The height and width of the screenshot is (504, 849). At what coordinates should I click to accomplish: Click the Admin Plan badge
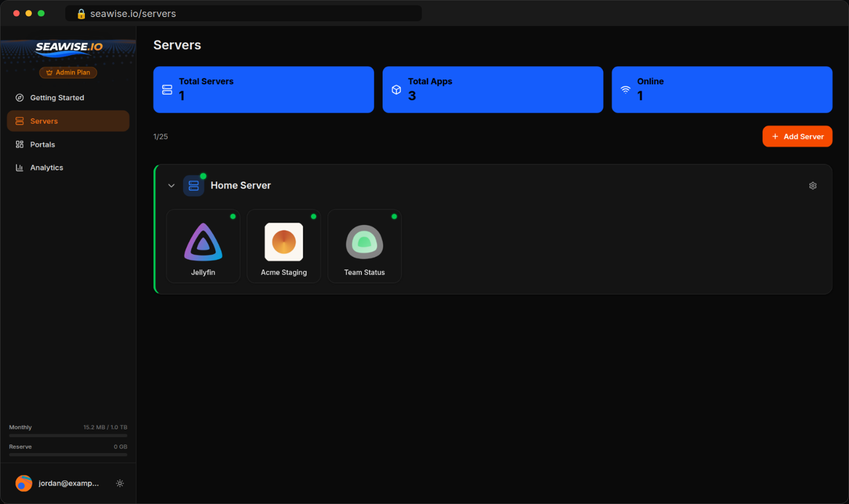pos(68,72)
